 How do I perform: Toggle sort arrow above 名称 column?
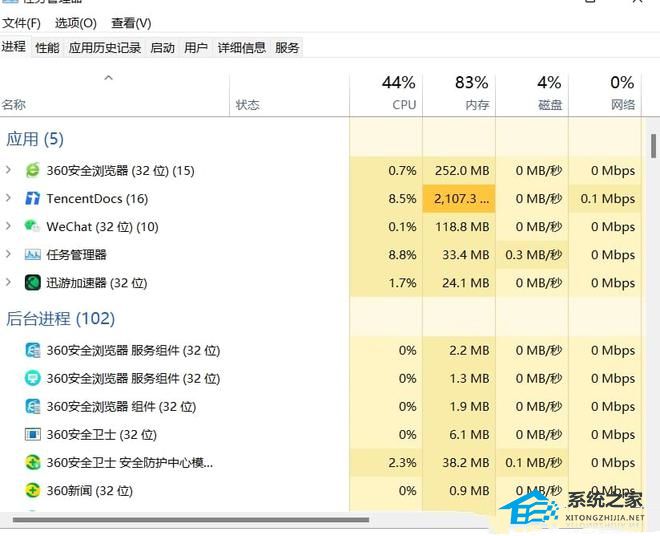pos(109,77)
